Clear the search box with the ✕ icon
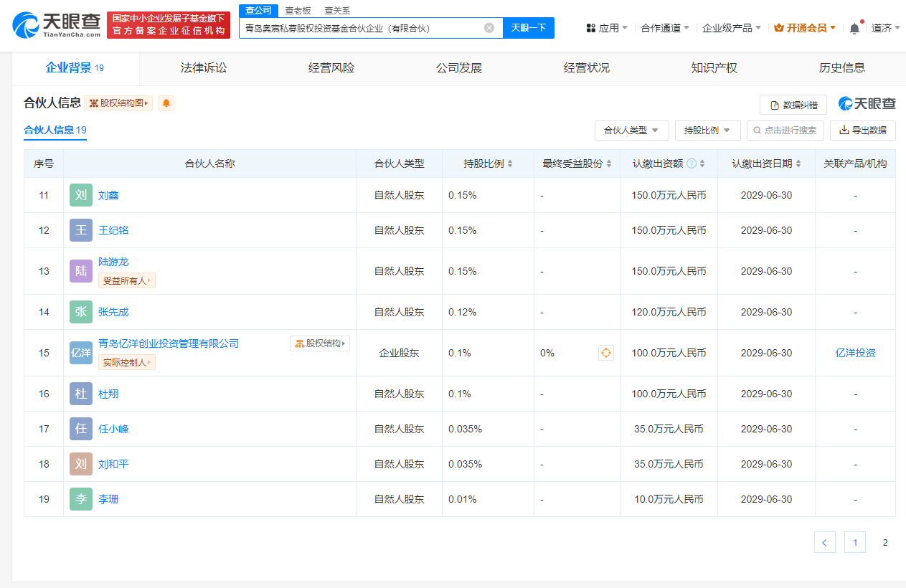Viewport: 906px width, 588px height. click(x=490, y=27)
